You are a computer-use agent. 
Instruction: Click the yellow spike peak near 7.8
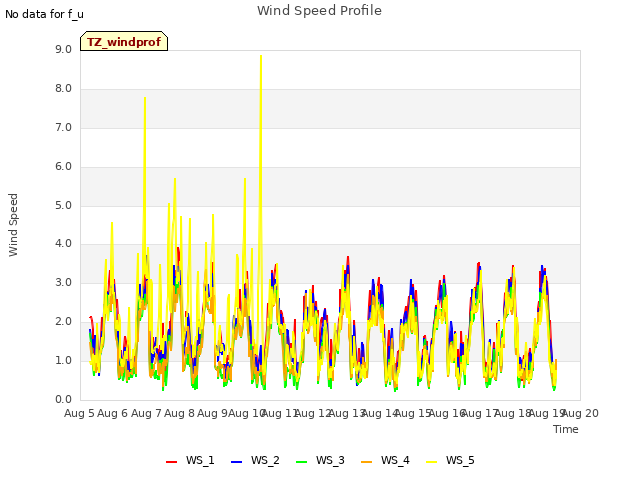pos(145,98)
